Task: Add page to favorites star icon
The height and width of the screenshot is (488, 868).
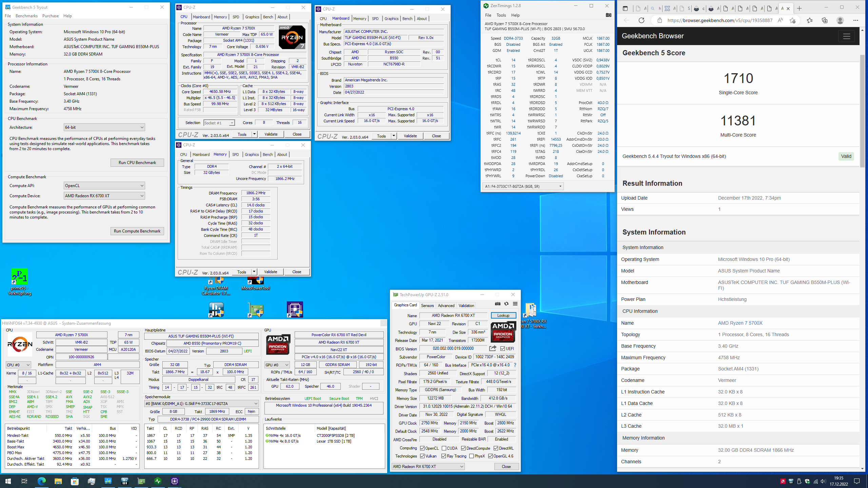Action: click(792, 20)
